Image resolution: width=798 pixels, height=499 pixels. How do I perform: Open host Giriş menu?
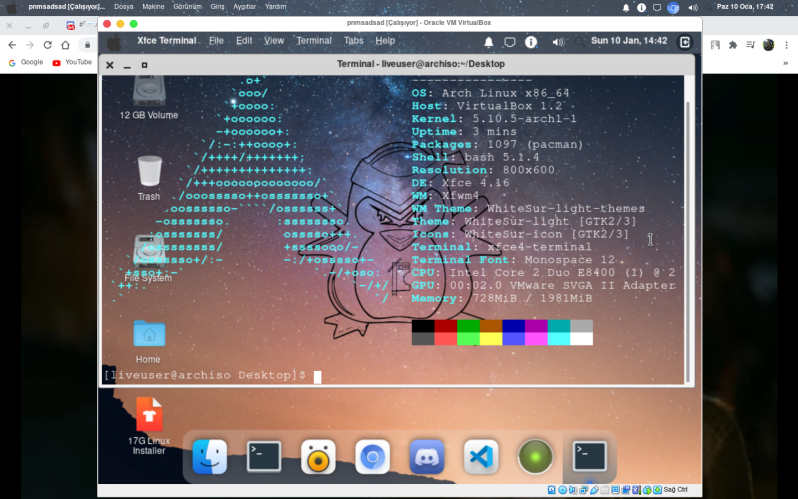pos(217,7)
